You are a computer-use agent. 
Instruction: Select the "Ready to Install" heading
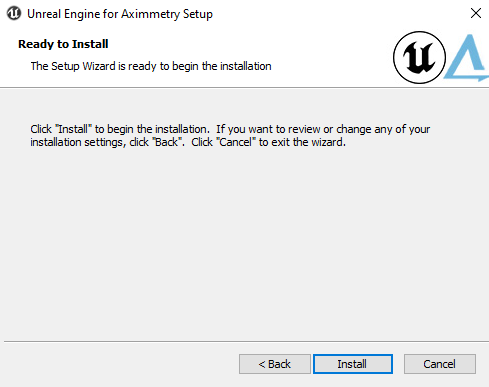(63, 44)
